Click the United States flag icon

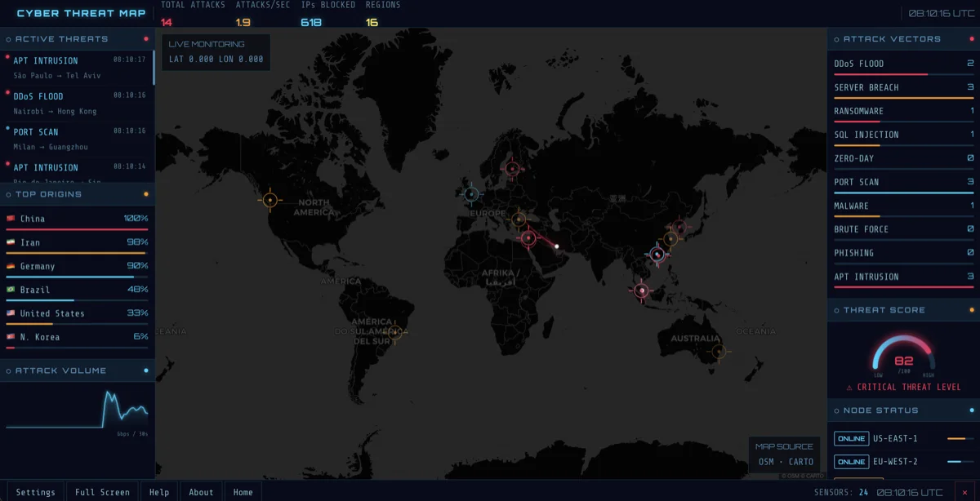tap(11, 313)
